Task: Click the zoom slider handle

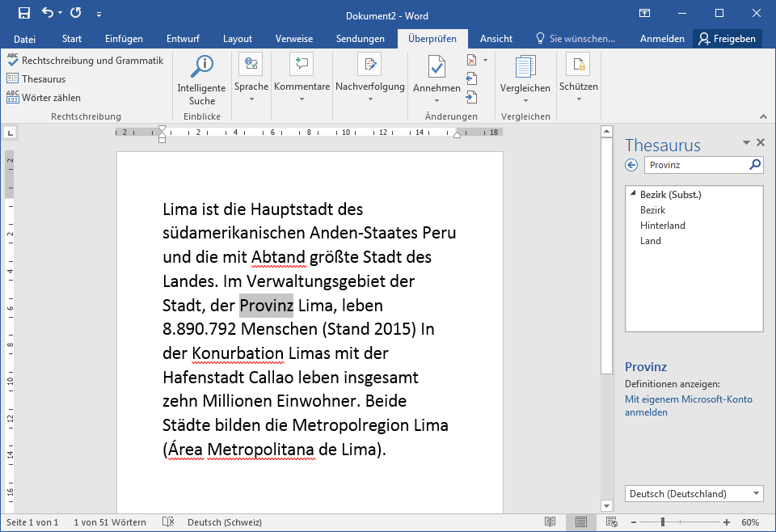Action: pyautogui.click(x=663, y=521)
